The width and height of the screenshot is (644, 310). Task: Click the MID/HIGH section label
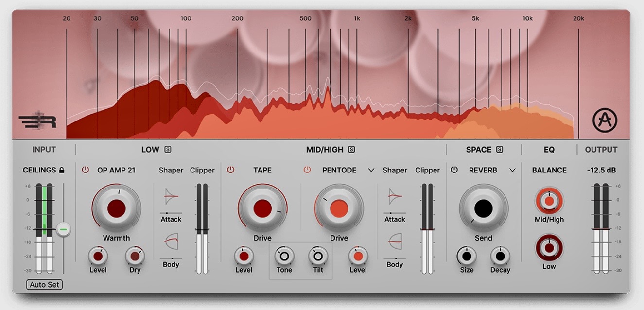pos(326,149)
